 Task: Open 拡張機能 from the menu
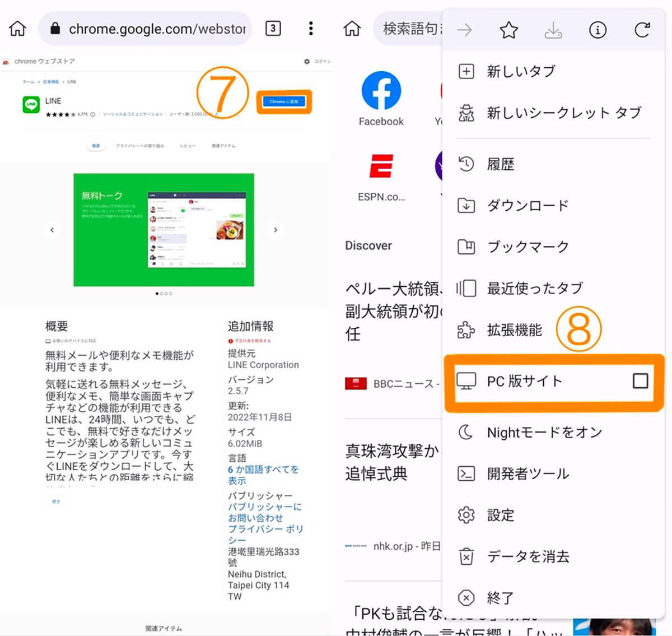[553, 329]
